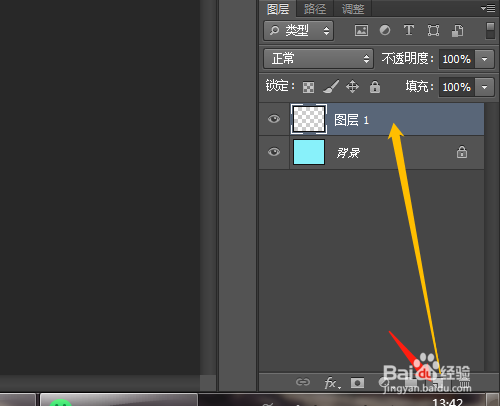
Task: Open the 不透明度 opacity slider arrow
Action: click(x=485, y=59)
